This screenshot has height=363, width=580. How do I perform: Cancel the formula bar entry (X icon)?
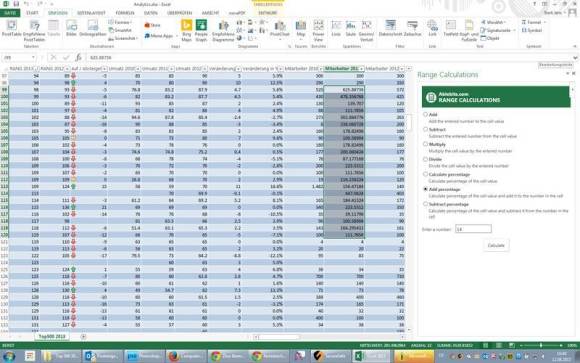[53, 57]
